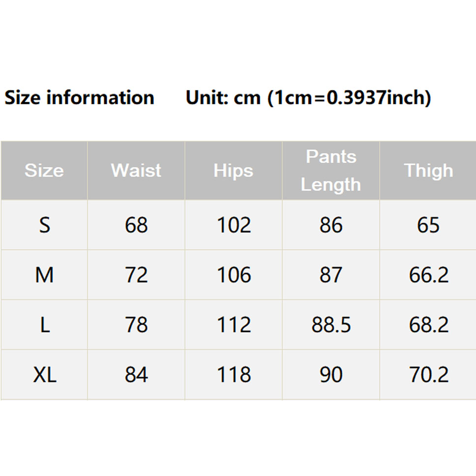Click the waist value 68

136,225
